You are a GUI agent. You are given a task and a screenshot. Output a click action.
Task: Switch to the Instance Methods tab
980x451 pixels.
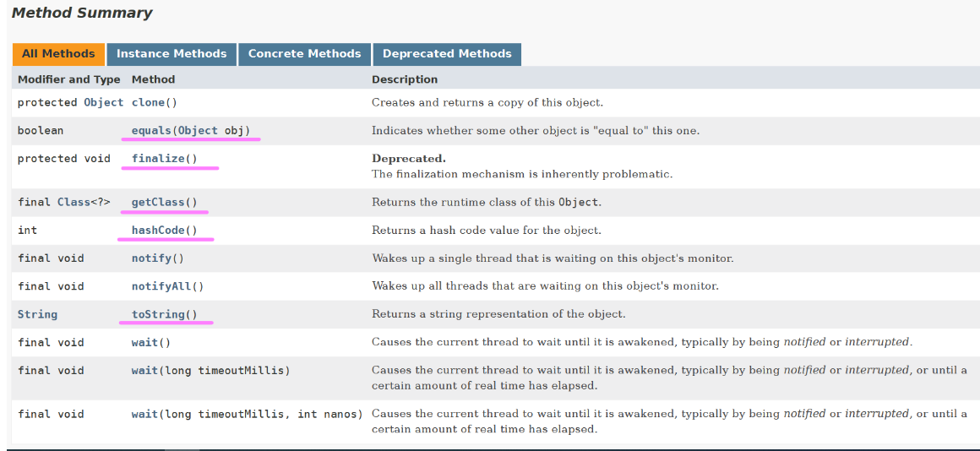point(171,54)
